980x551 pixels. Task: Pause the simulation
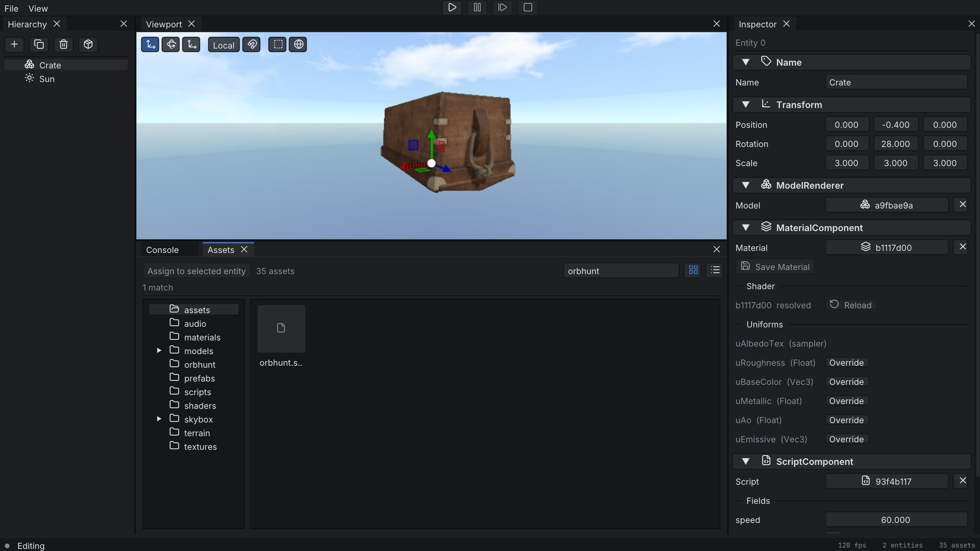(x=477, y=8)
